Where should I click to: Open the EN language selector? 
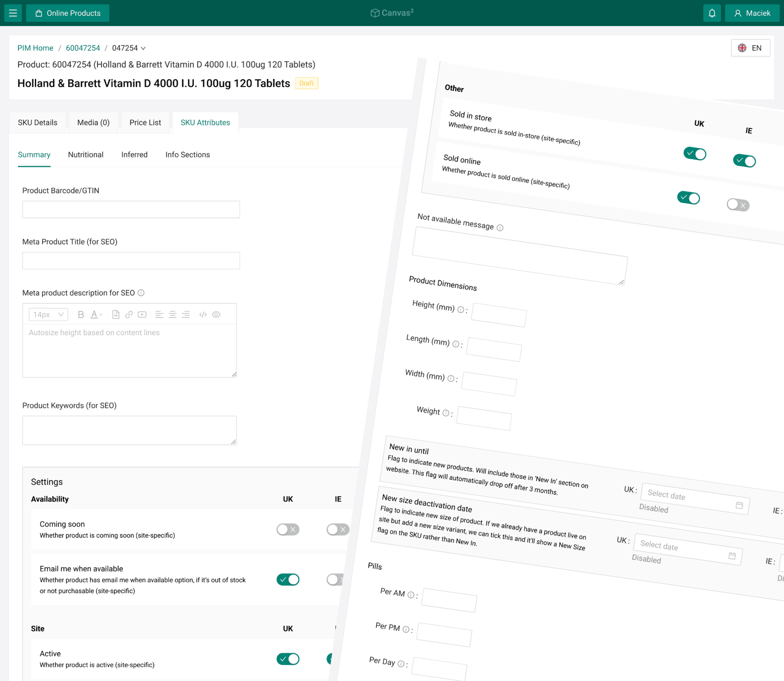(750, 48)
